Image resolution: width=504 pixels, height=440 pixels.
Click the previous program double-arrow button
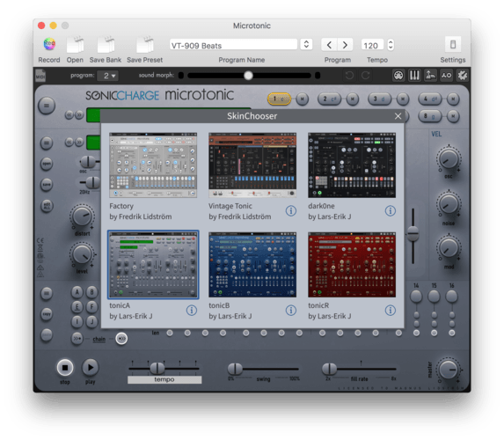pos(69,114)
